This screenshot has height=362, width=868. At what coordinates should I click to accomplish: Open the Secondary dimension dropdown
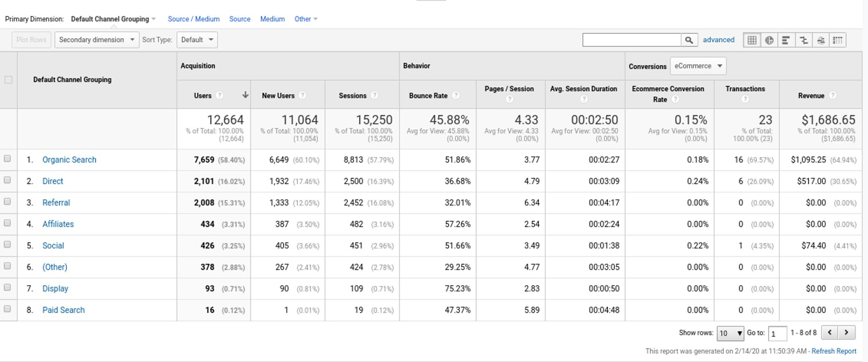click(x=97, y=40)
